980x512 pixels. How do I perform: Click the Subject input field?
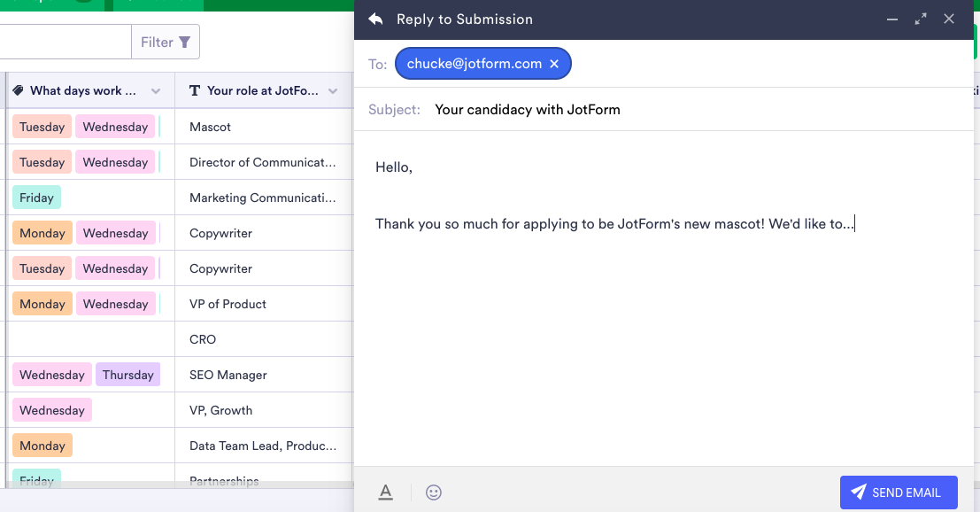tap(691, 110)
